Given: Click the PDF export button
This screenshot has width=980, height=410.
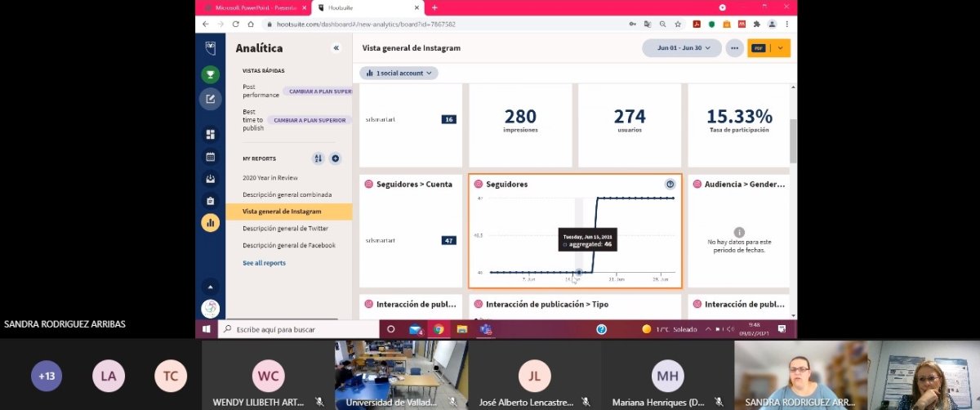Looking at the screenshot, I should 759,48.
